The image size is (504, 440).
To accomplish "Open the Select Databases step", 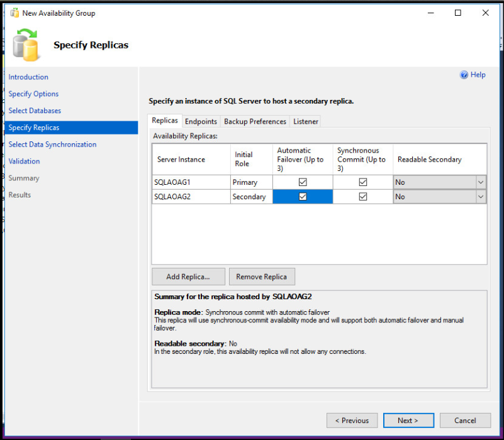I will coord(34,111).
